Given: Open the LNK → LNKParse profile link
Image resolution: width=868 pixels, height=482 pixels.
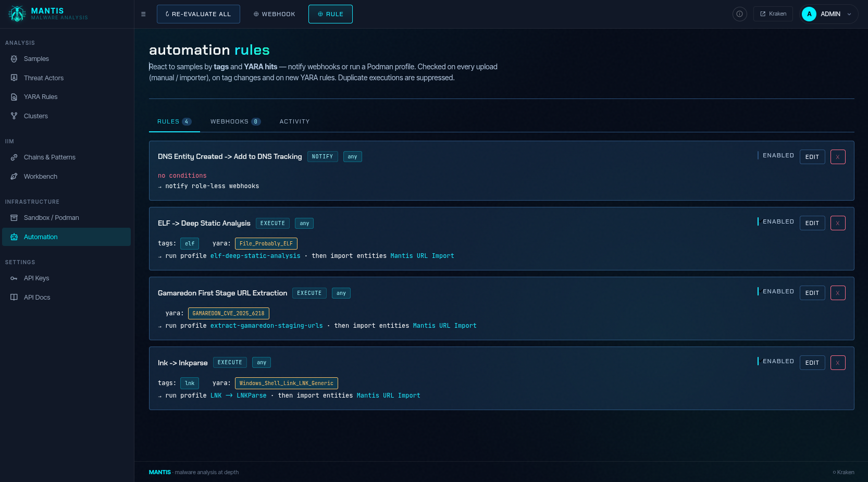Looking at the screenshot, I should coord(239,396).
